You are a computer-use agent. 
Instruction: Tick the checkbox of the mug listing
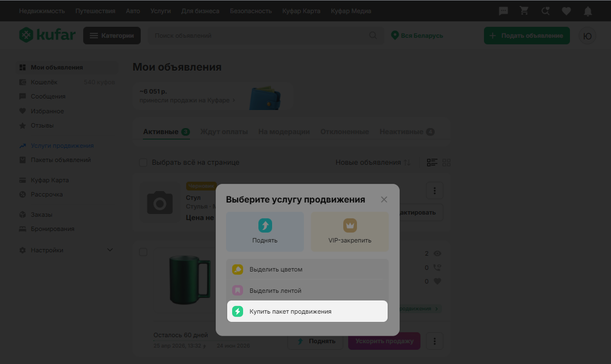point(143,252)
